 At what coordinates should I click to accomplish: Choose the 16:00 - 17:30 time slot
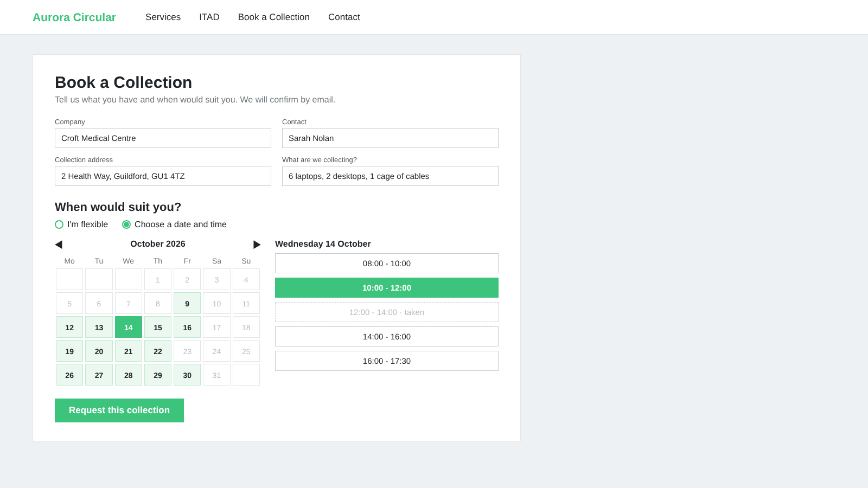pos(387,361)
